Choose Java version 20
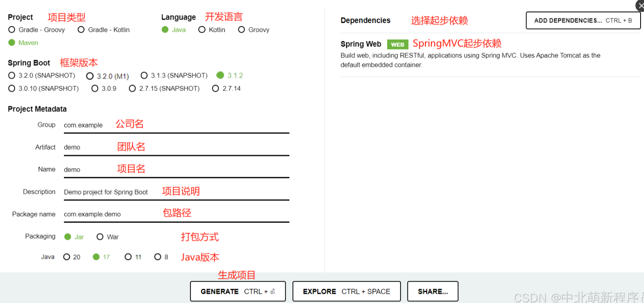The height and width of the screenshot is (303, 644). click(x=72, y=257)
